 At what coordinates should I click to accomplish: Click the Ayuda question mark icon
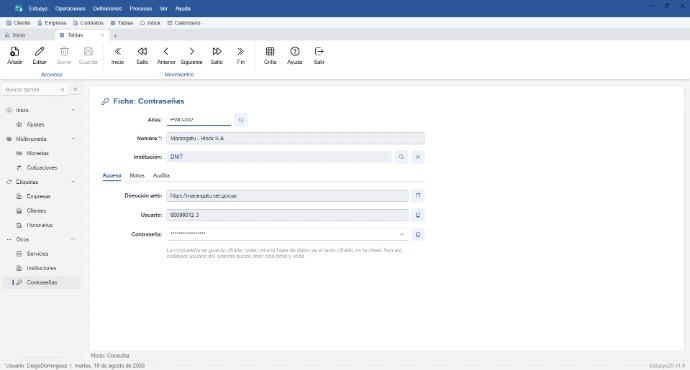pyautogui.click(x=294, y=51)
